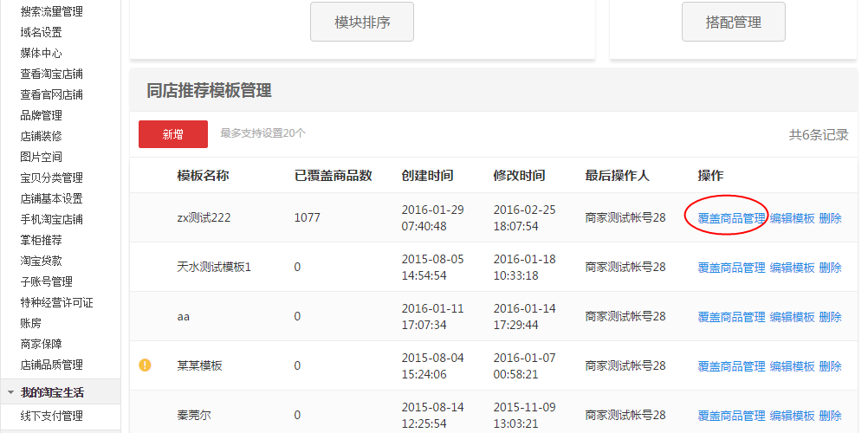868x433 pixels.
Task: Open 查看淘宝店铺 in the sidebar
Action: (51, 74)
